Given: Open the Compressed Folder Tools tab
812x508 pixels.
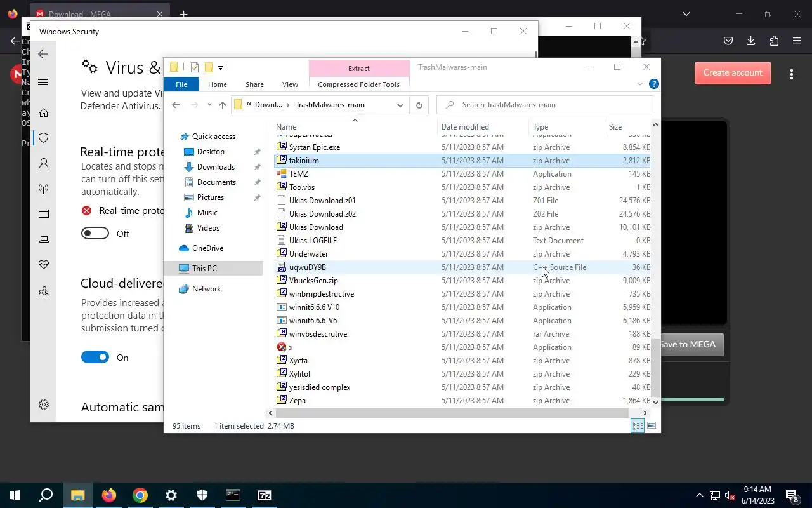Looking at the screenshot, I should [359, 84].
